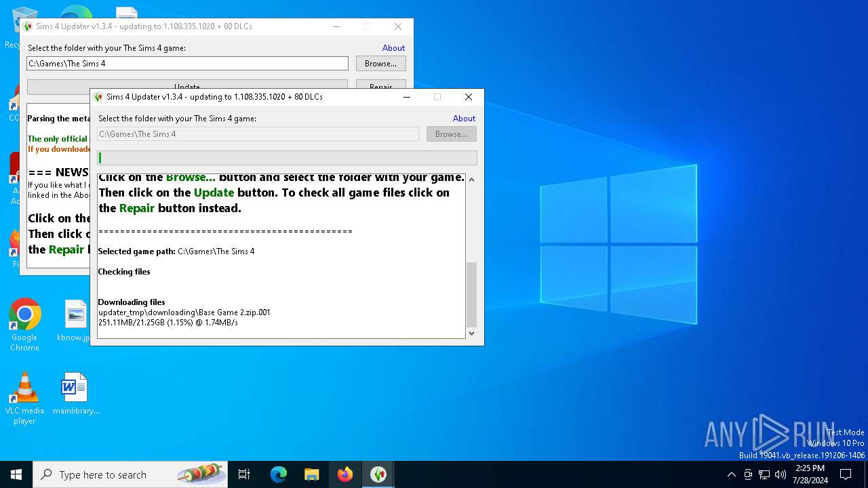This screenshot has width=868, height=488.
Task: Click the 'Base Game 2.zip.001' download line
Action: (184, 312)
